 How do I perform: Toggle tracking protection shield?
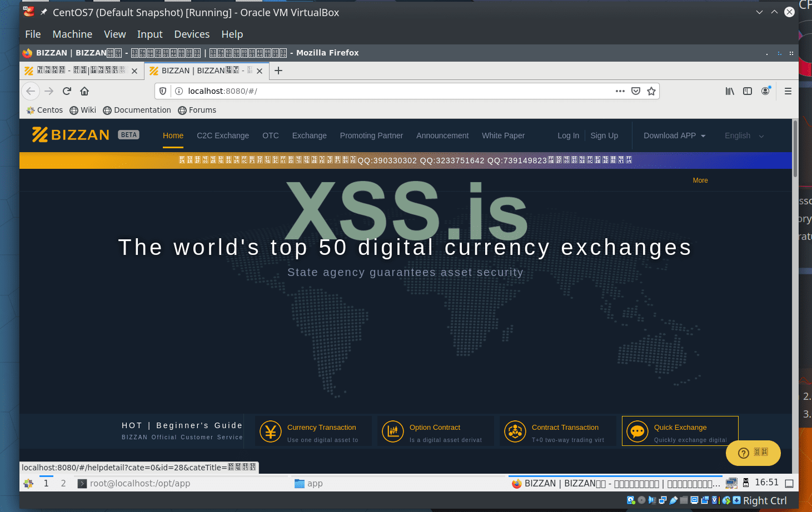coord(162,91)
